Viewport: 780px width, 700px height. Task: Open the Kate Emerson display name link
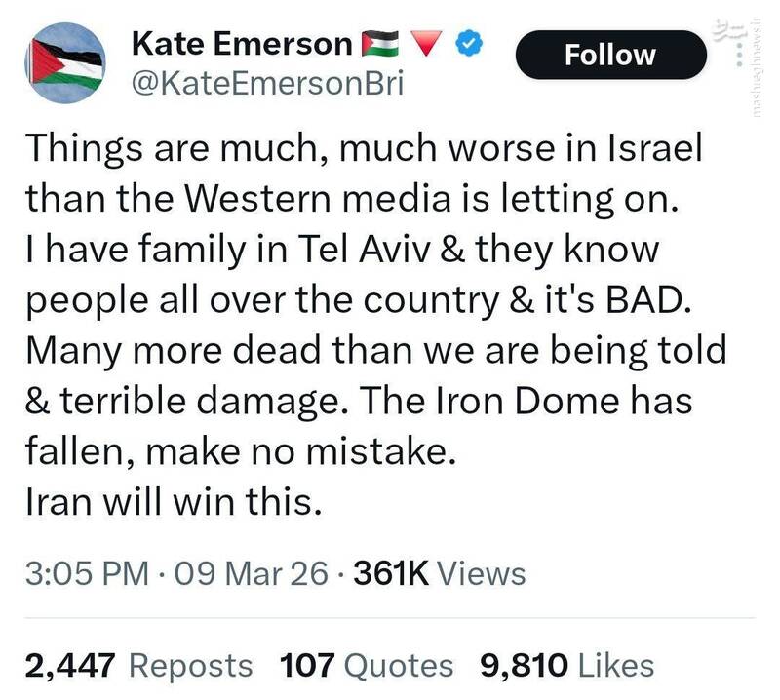tap(242, 44)
